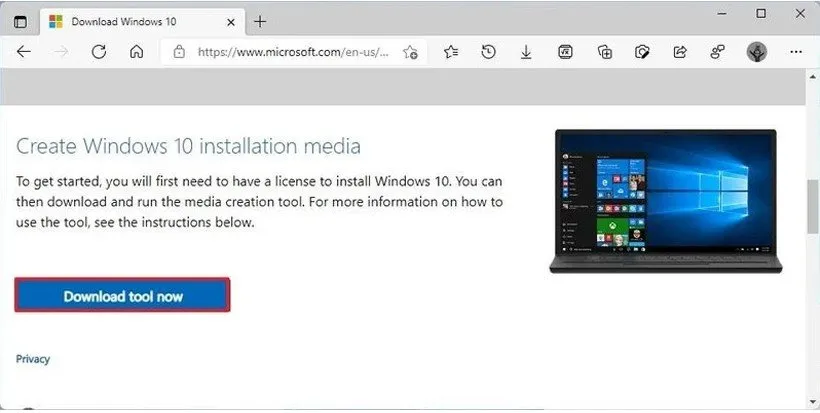Viewport: 820px width, 413px height.
Task: View site info via lock icon
Action: click(x=179, y=52)
